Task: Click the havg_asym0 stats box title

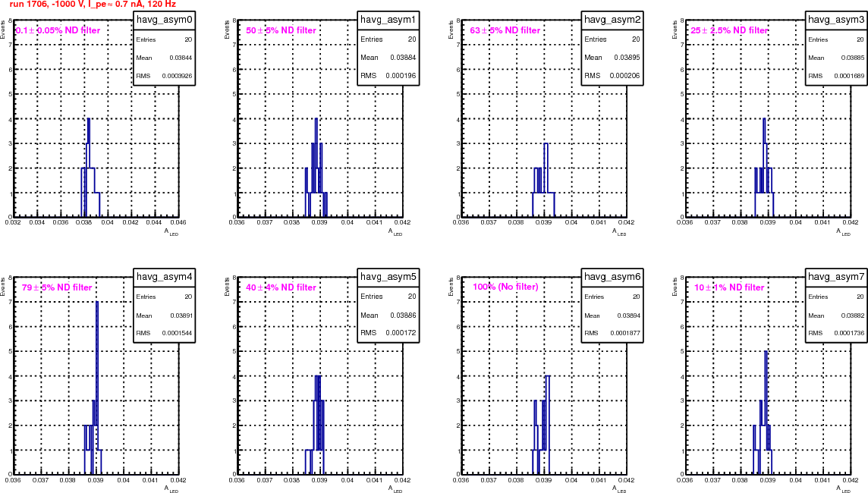Action: tap(165, 20)
